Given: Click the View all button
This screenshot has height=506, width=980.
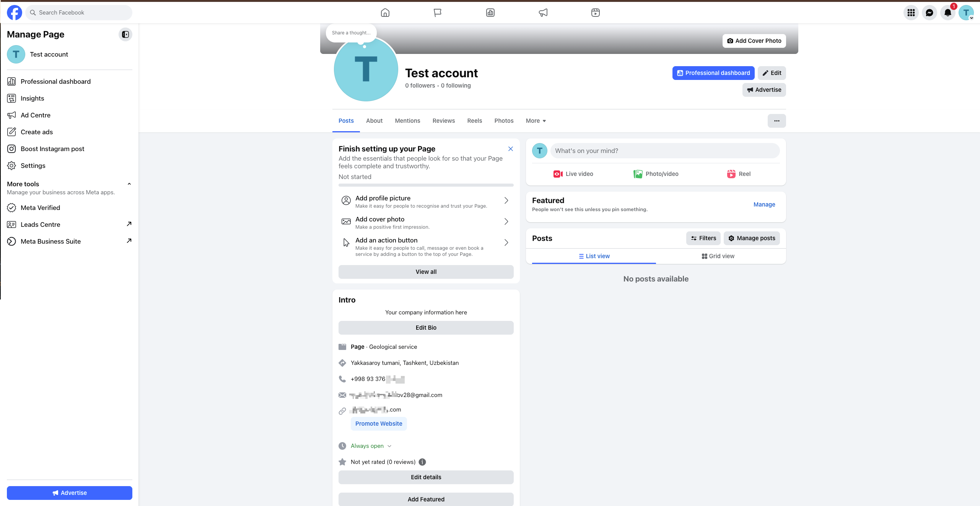Looking at the screenshot, I should [426, 272].
